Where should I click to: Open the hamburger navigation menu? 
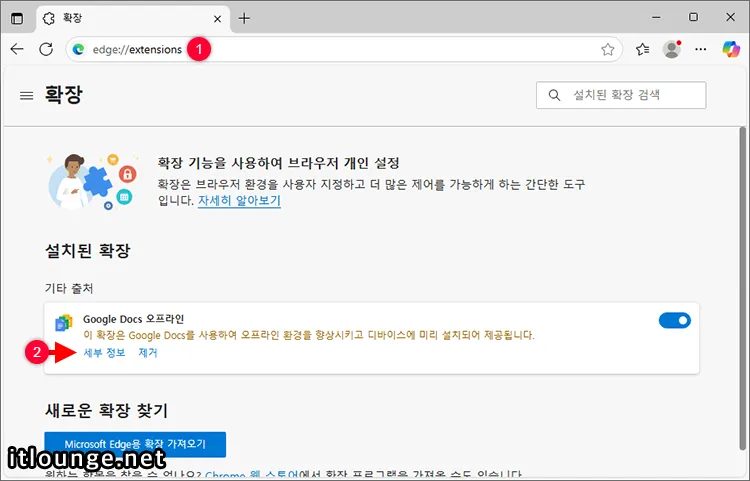point(26,96)
